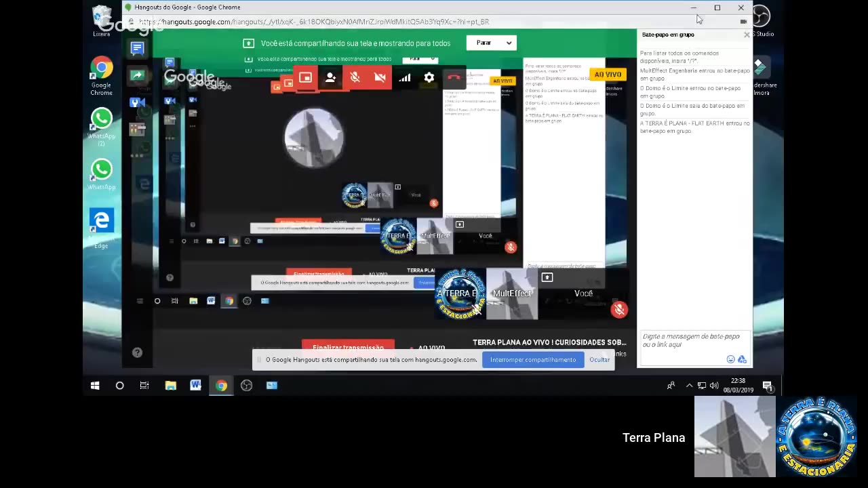Toggle the camera off button
This screenshot has width=868, height=488.
click(380, 78)
